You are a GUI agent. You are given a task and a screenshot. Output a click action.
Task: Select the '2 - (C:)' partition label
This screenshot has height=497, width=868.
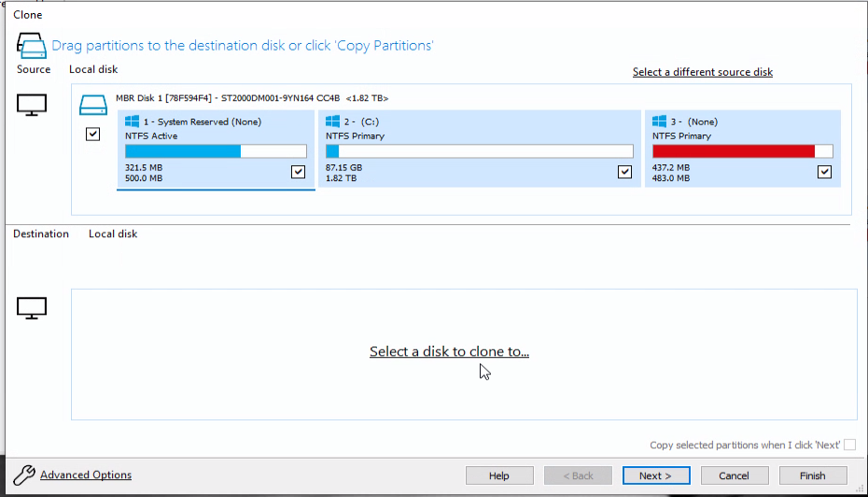coord(361,121)
